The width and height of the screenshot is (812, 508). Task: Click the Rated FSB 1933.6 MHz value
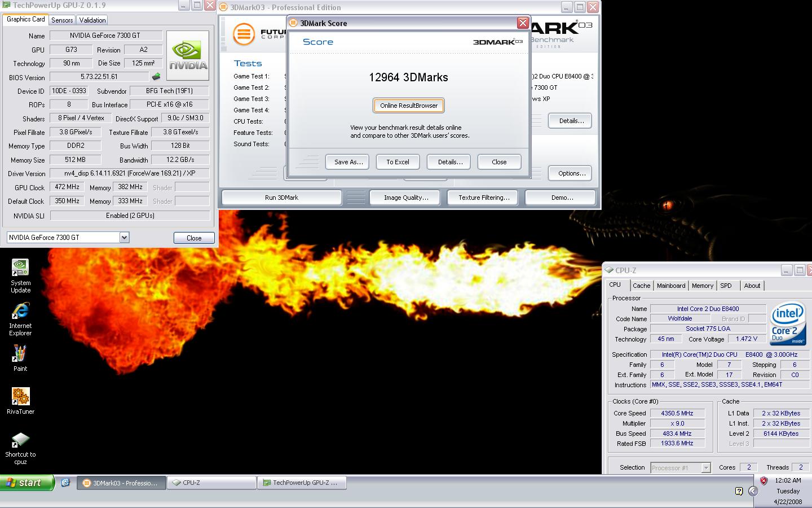click(677, 444)
